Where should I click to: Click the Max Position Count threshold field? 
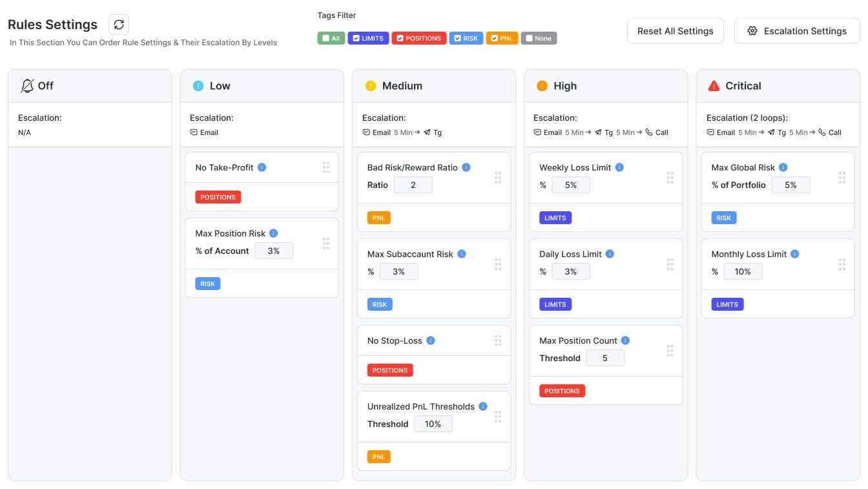coord(604,358)
